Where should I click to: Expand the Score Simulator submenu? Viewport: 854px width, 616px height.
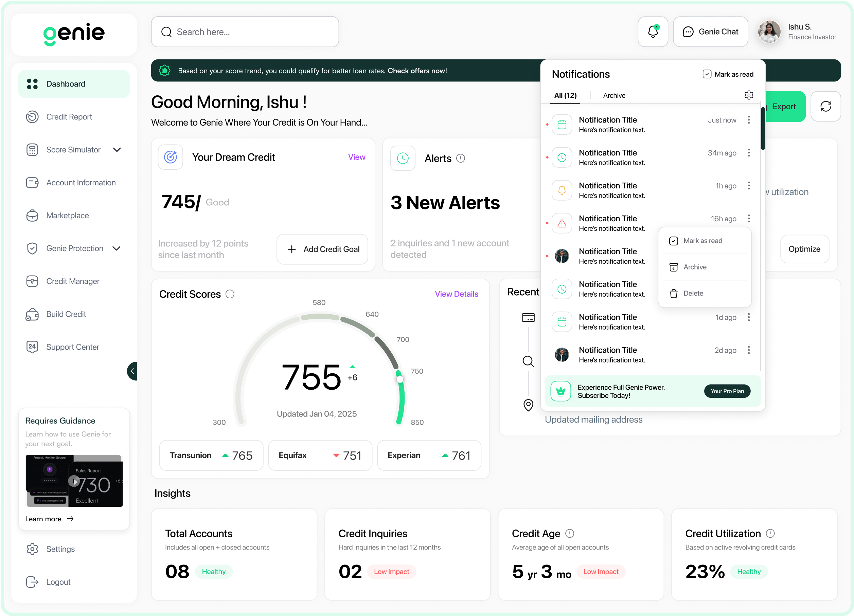[x=117, y=150]
